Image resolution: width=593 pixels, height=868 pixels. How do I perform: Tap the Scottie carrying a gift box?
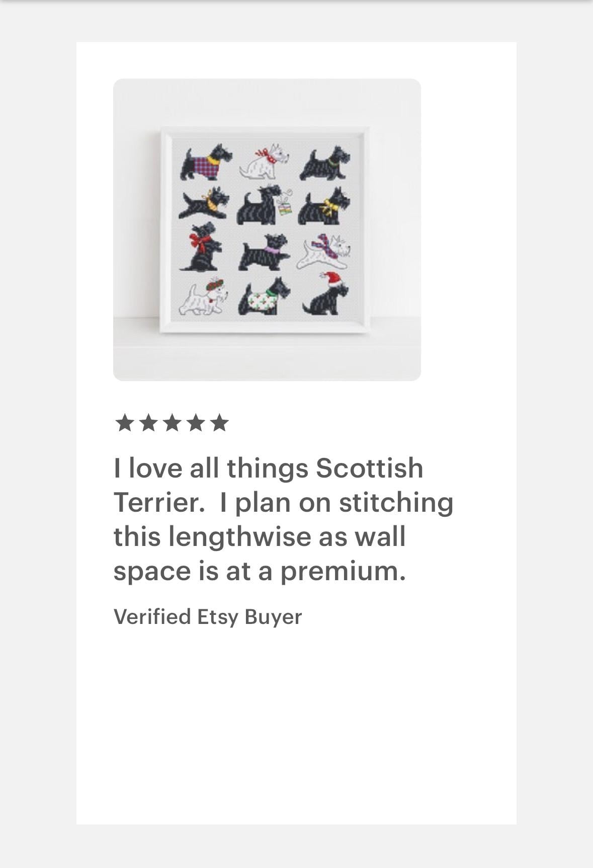[264, 205]
